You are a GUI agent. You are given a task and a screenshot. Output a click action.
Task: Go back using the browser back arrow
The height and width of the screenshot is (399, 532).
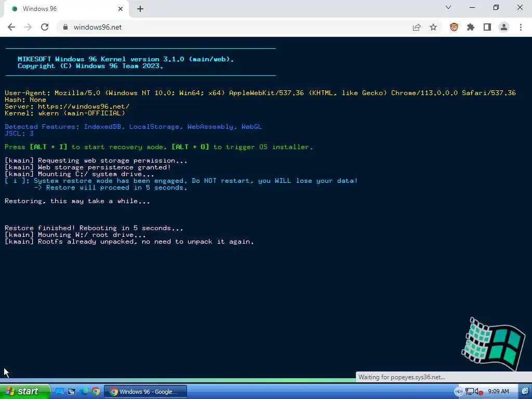coord(11,27)
